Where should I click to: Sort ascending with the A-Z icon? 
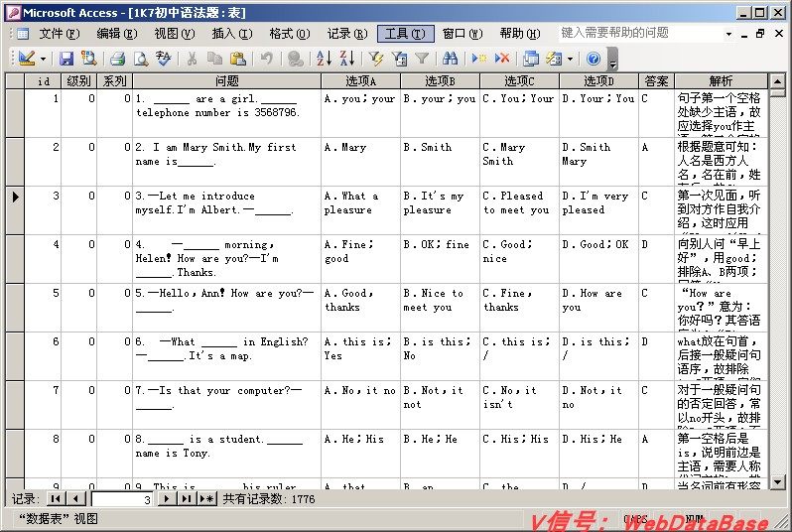(324, 59)
